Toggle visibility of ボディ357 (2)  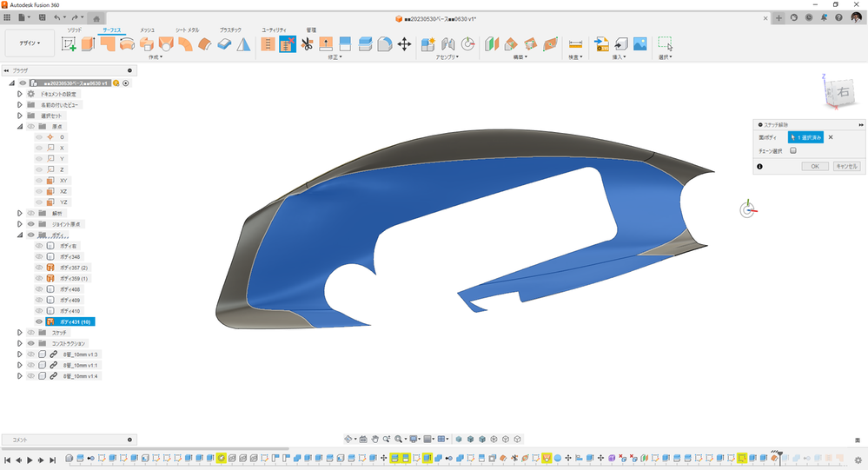[39, 268]
